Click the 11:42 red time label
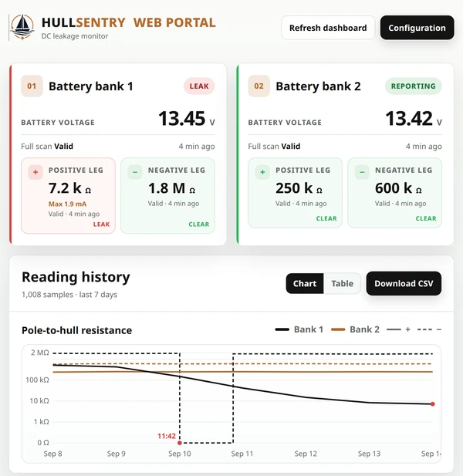Image resolution: width=463 pixels, height=476 pixels. 167,436
